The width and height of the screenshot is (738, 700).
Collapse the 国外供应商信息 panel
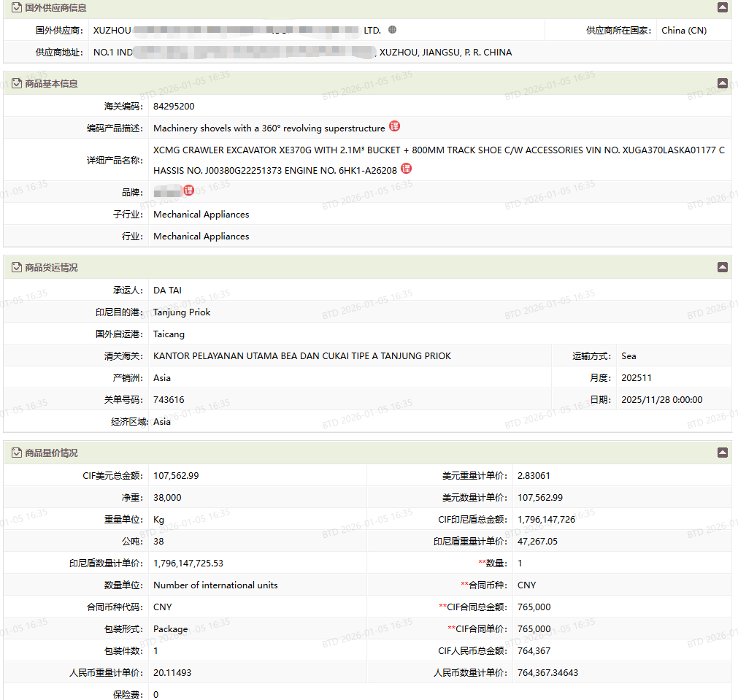pos(722,7)
